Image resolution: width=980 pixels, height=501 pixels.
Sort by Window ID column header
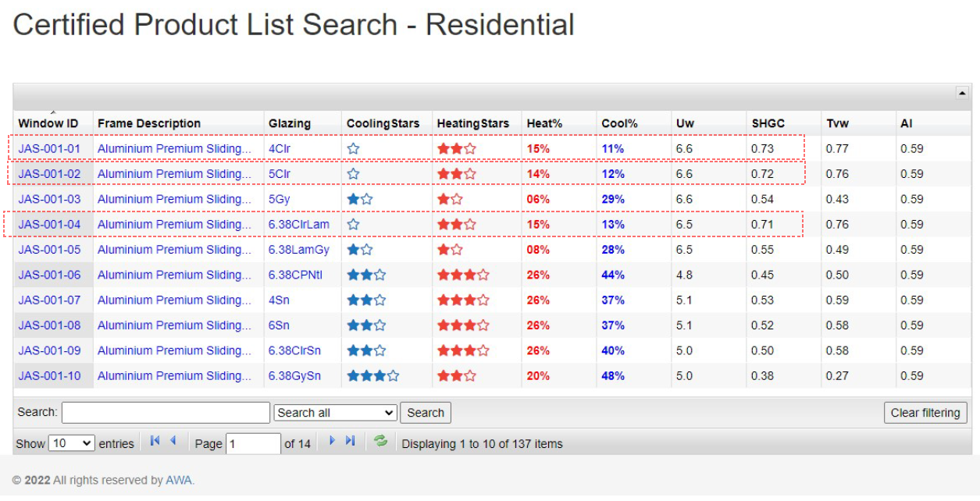pos(48,123)
